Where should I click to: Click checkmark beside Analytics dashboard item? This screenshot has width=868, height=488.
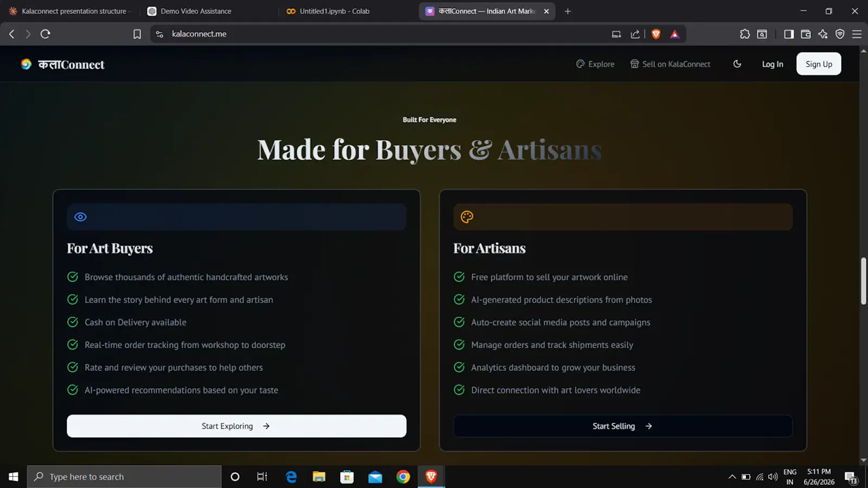459,368
